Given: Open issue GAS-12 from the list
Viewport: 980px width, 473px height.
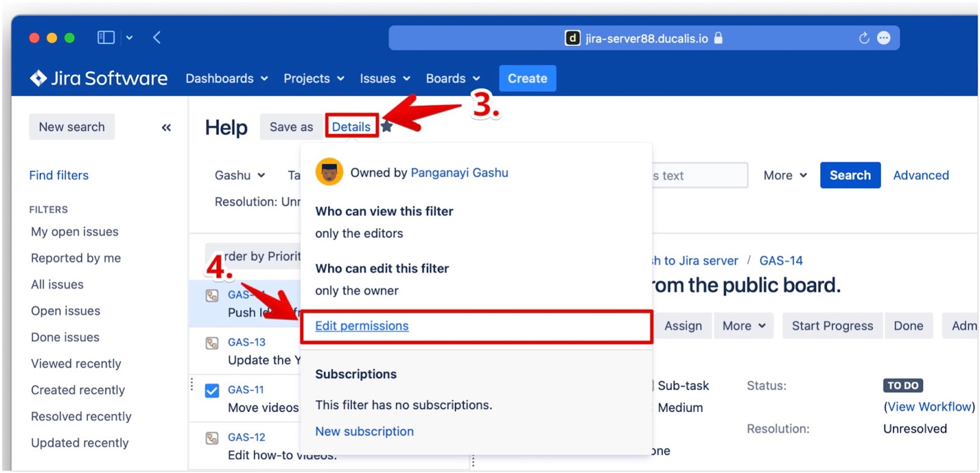Looking at the screenshot, I should tap(247, 437).
